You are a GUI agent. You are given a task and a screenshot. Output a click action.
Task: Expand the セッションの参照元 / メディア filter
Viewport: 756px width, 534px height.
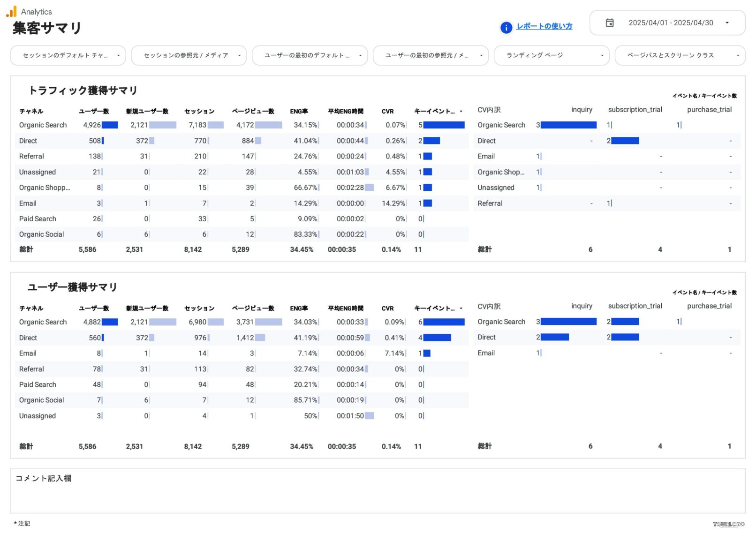[189, 56]
